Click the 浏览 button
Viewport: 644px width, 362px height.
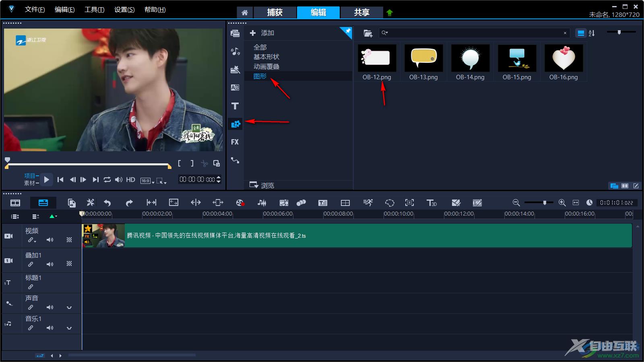[262, 185]
